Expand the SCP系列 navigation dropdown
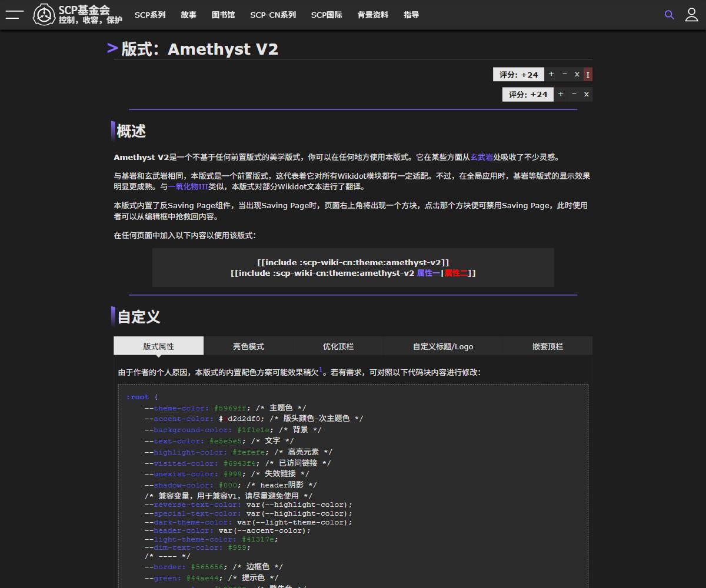 [150, 15]
